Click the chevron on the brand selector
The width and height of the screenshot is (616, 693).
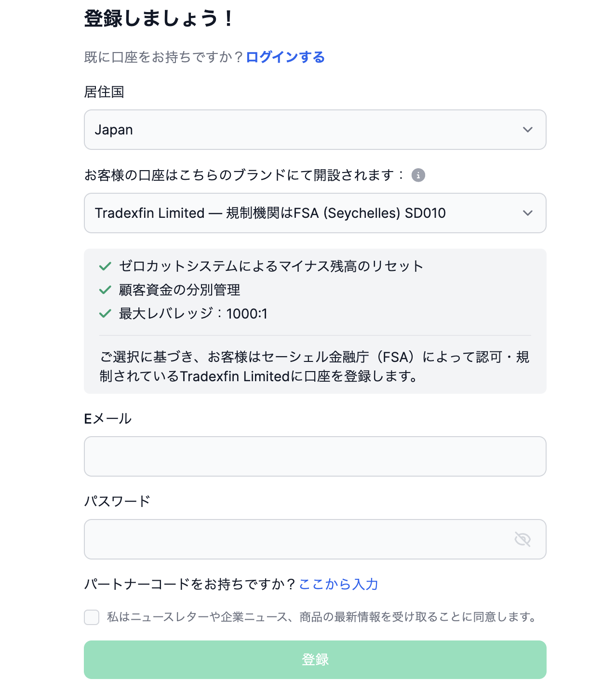(x=527, y=213)
